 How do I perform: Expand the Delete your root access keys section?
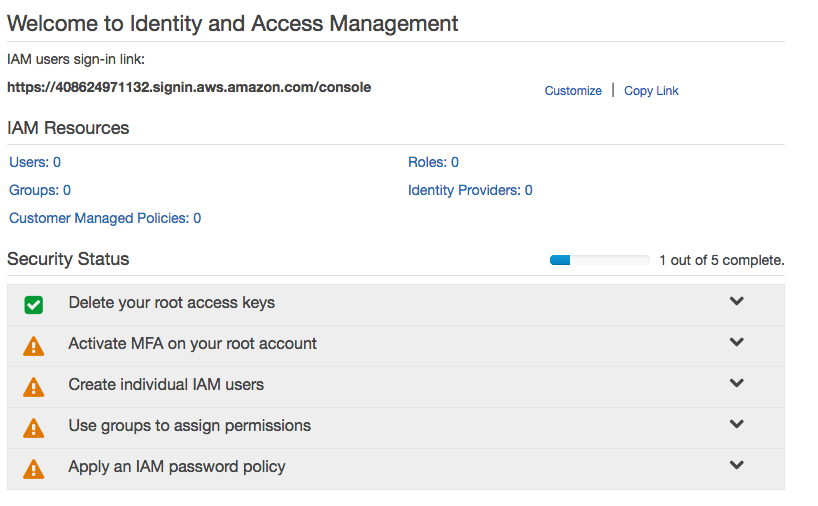click(737, 301)
